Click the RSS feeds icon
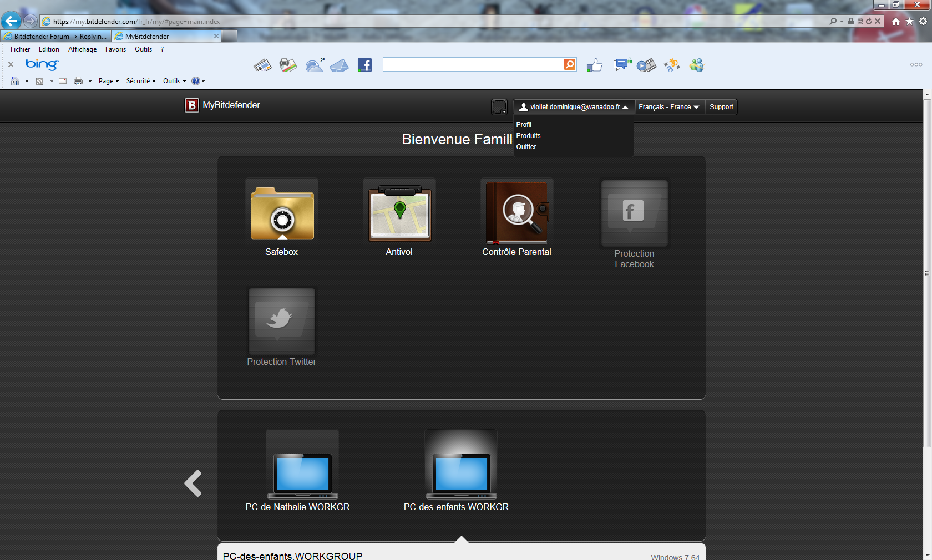The image size is (932, 560). [39, 81]
